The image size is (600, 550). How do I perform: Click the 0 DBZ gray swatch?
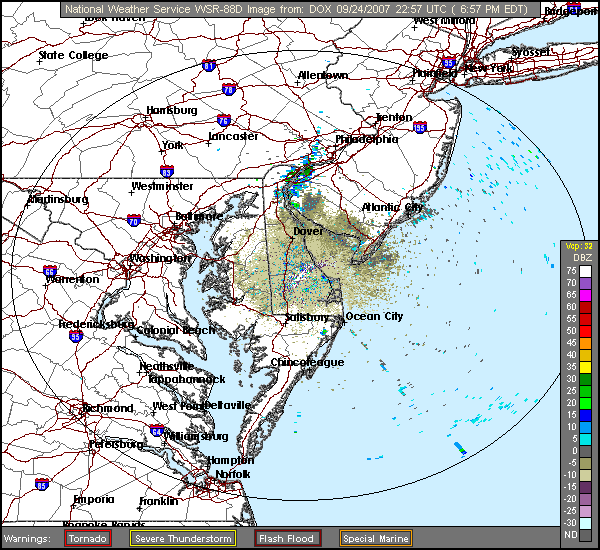pyautogui.click(x=585, y=451)
